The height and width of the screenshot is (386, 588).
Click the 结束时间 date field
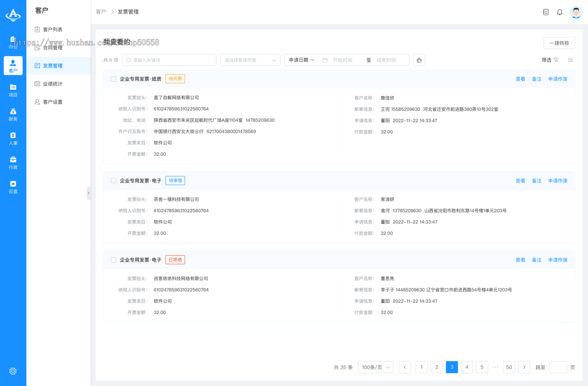point(387,60)
